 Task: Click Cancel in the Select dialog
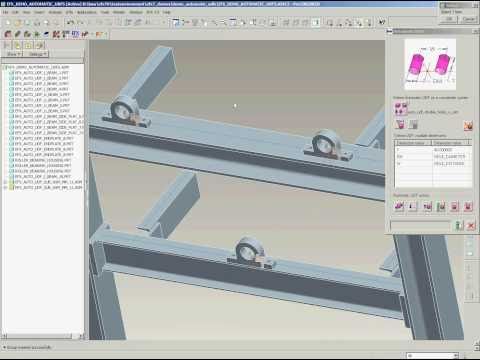coord(469,19)
